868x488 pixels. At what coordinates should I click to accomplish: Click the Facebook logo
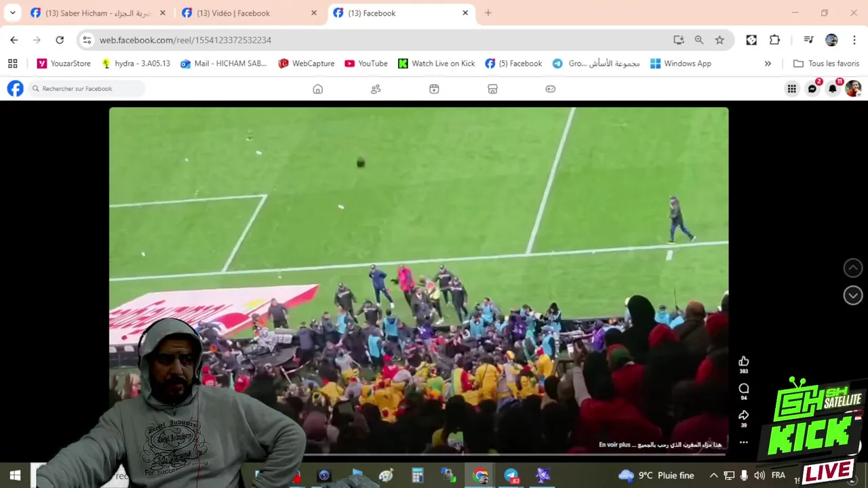15,89
